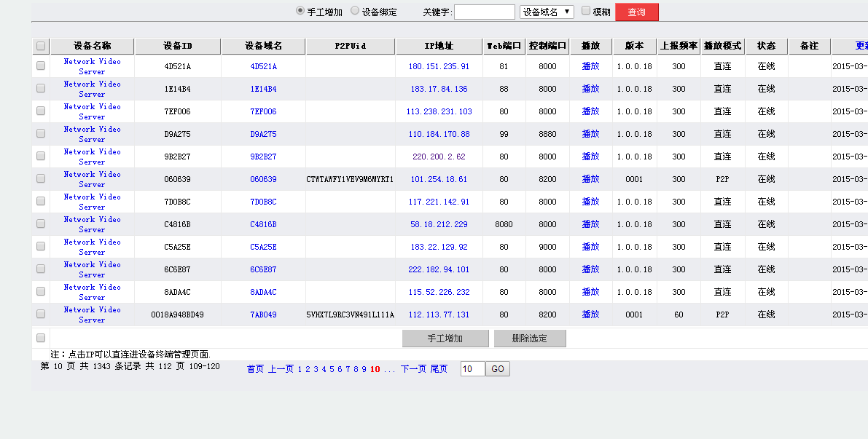This screenshot has height=439, width=868.
Task: Go to 下一页 next page
Action: pos(413,369)
